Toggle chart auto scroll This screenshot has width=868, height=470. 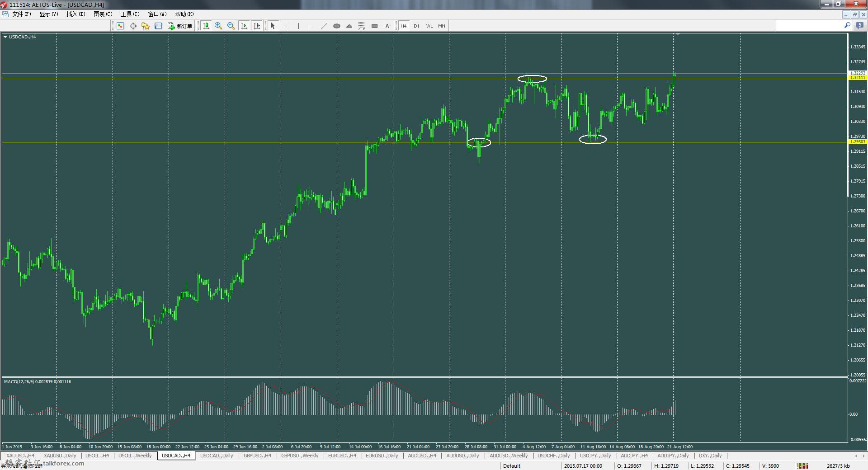pos(244,26)
